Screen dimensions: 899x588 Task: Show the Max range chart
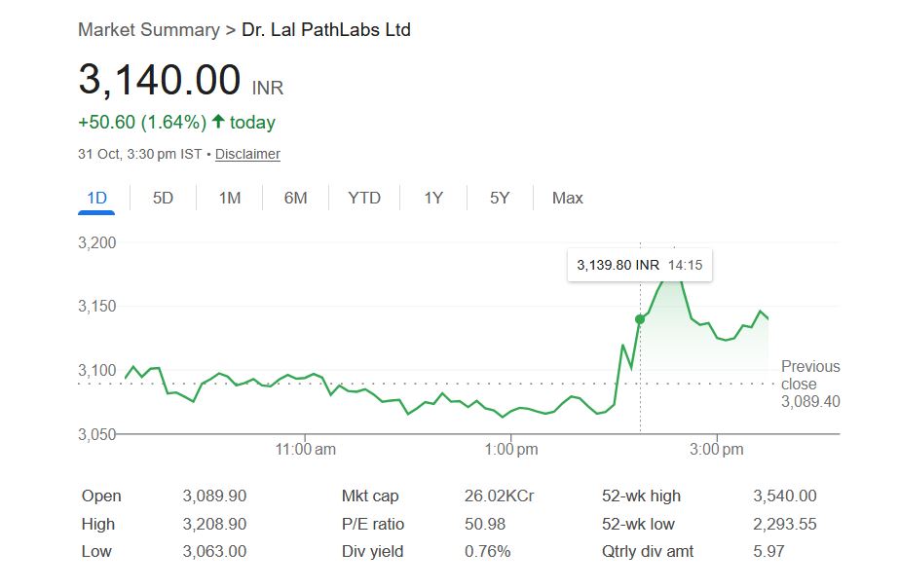(x=567, y=198)
